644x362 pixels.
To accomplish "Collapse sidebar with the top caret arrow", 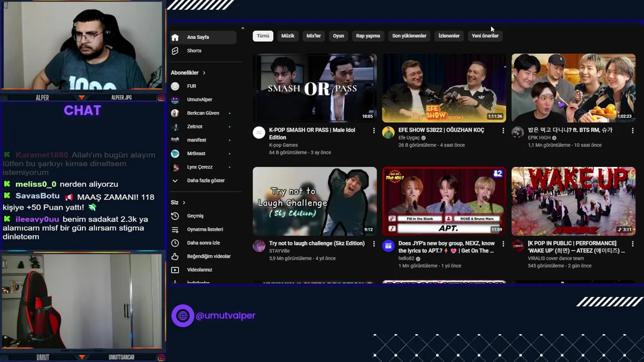I will coord(243,29).
